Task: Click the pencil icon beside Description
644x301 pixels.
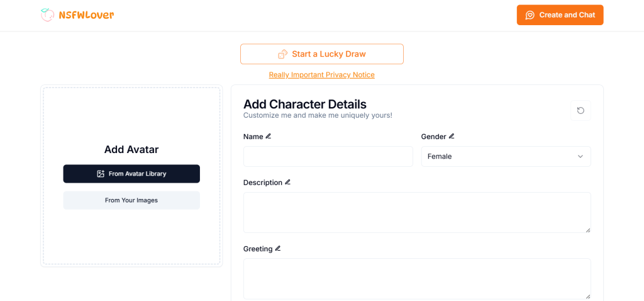Action: (x=288, y=182)
